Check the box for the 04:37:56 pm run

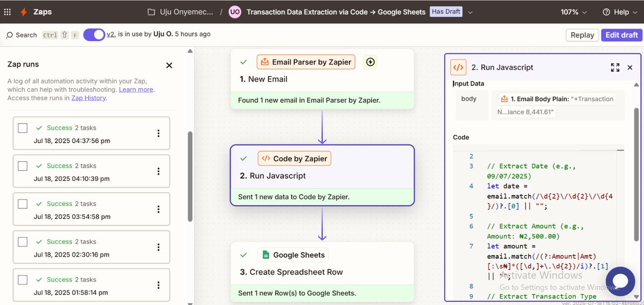[x=23, y=128]
